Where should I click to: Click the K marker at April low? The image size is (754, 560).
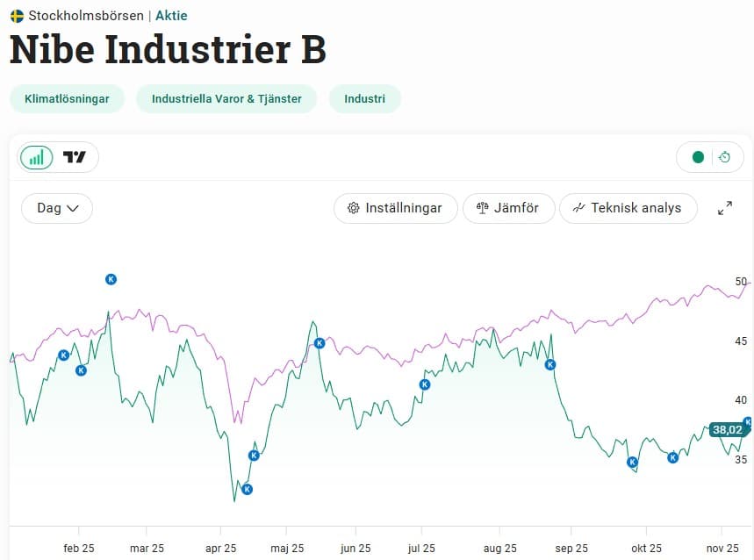pos(248,489)
